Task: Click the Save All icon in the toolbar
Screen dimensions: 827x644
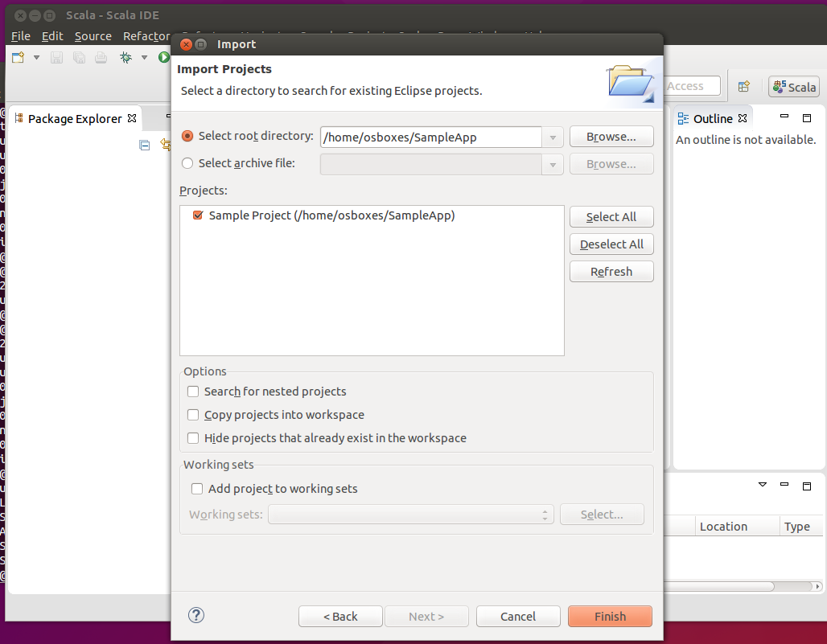Action: tap(79, 57)
